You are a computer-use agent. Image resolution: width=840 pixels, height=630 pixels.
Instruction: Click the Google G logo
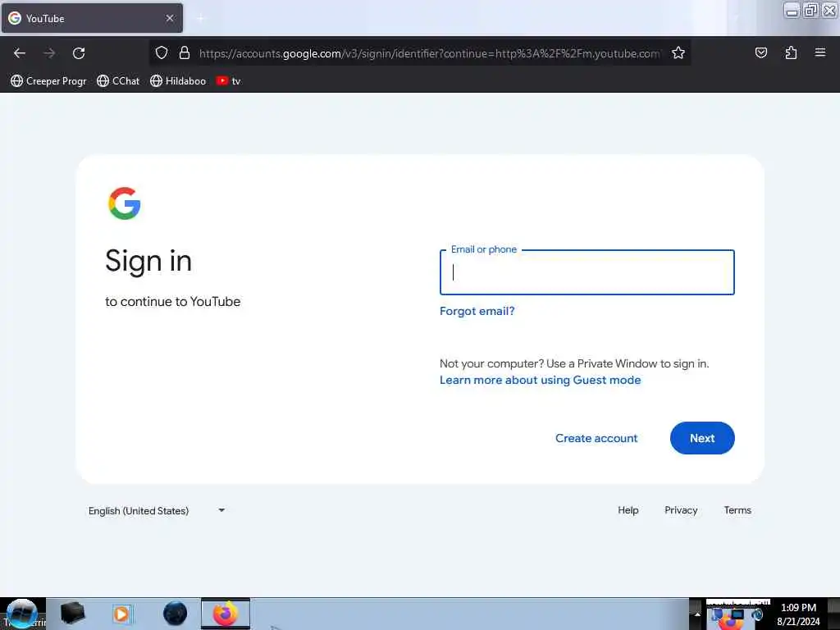(x=125, y=203)
